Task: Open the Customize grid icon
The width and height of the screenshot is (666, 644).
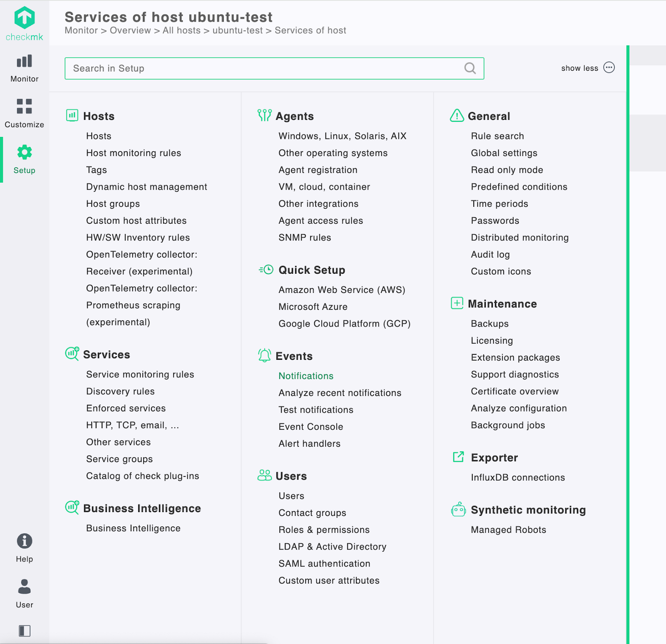Action: (x=25, y=107)
